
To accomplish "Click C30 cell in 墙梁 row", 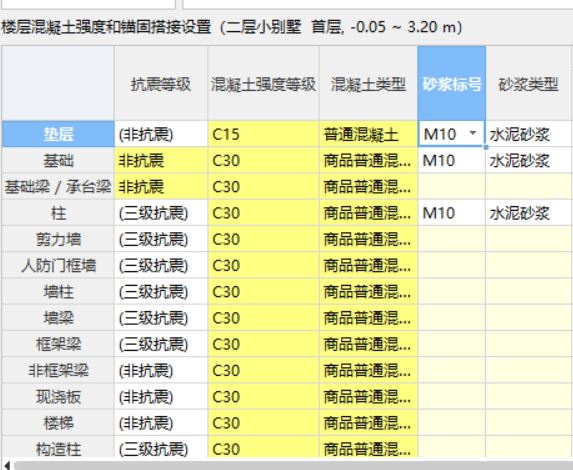I will point(263,318).
